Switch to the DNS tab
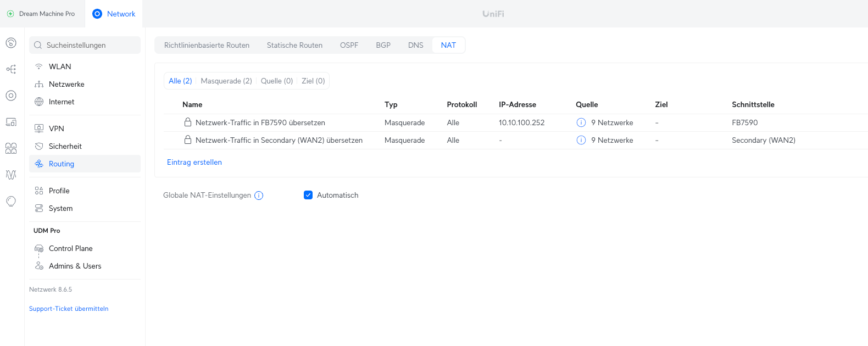Image resolution: width=868 pixels, height=346 pixels. (x=415, y=45)
